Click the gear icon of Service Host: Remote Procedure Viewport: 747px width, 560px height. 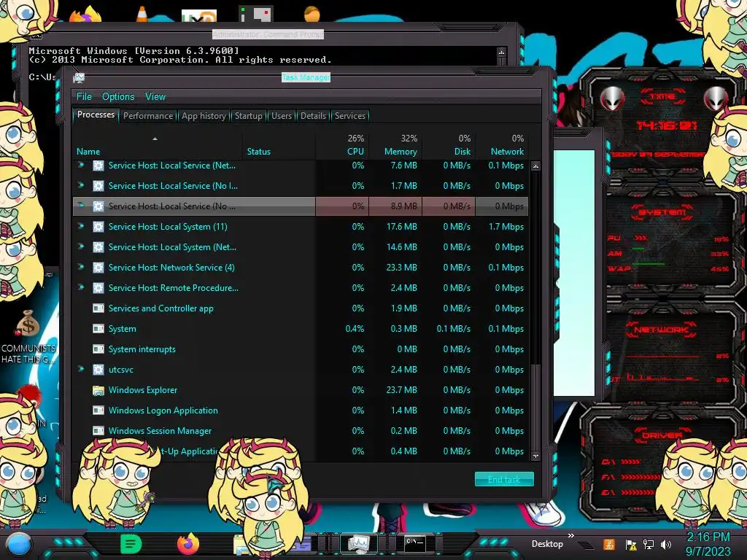[x=98, y=288]
